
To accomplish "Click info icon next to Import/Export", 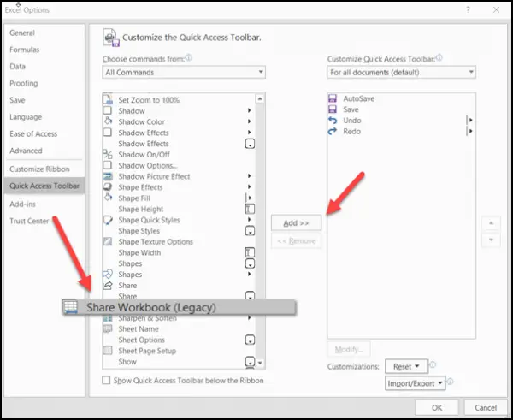I will pyautogui.click(x=451, y=382).
